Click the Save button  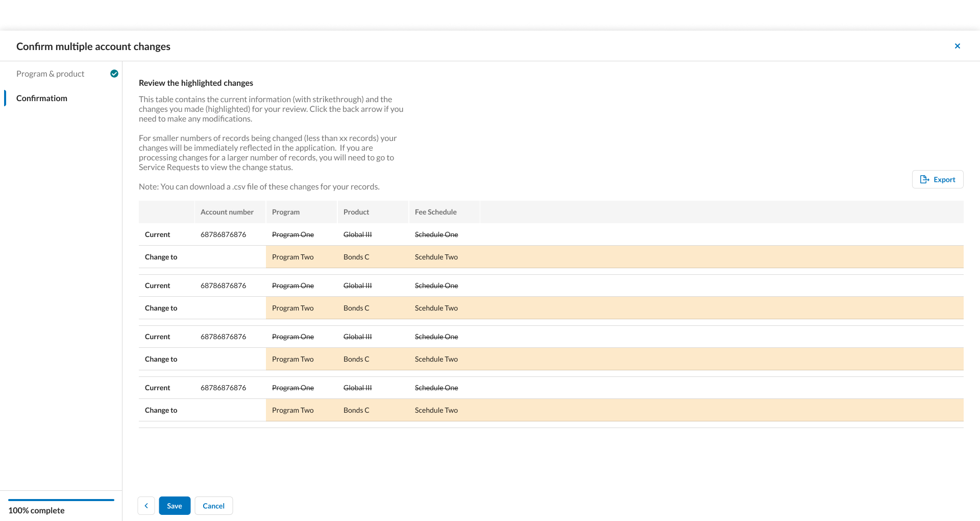pyautogui.click(x=175, y=506)
